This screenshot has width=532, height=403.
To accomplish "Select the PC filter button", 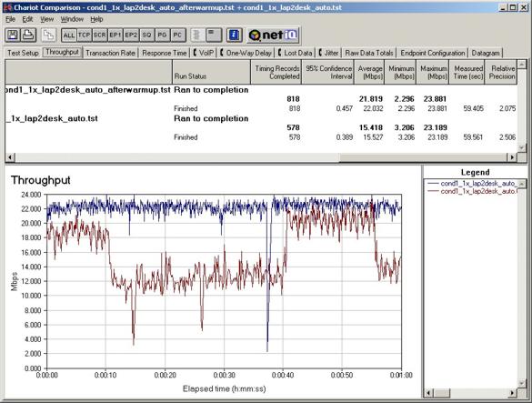I will pos(177,35).
